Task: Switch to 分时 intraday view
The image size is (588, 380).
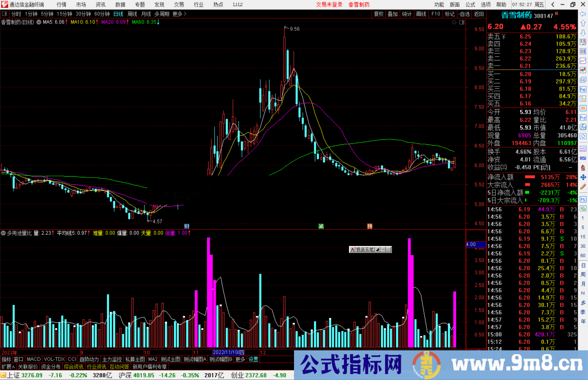Action: click(x=16, y=14)
